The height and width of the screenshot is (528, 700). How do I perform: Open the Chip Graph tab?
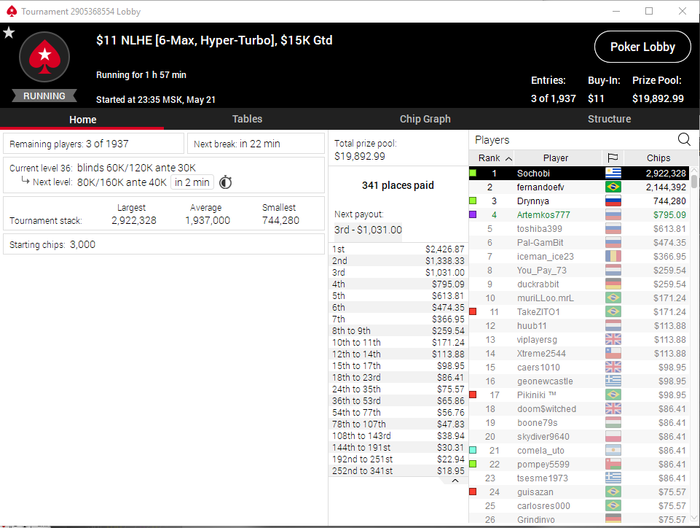[x=425, y=119]
